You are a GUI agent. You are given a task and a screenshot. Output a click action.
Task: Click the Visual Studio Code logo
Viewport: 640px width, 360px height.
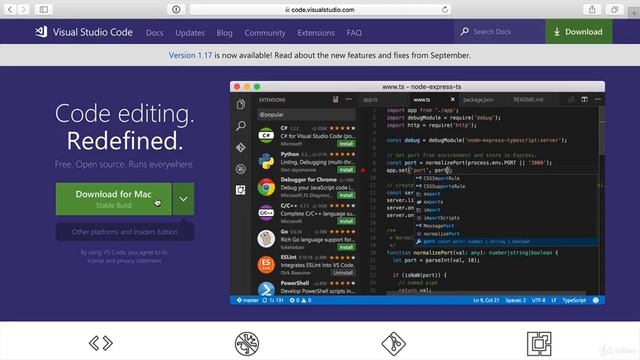pos(83,32)
